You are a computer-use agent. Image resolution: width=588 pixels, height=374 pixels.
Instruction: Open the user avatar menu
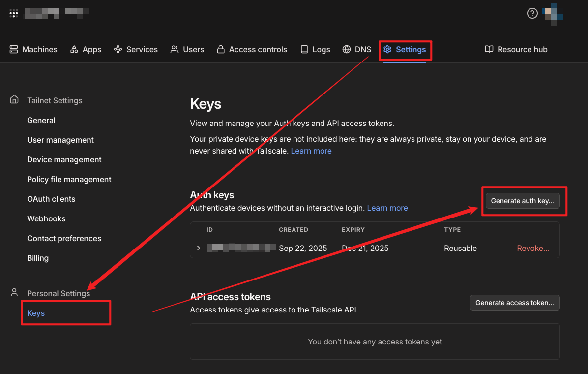coord(553,14)
